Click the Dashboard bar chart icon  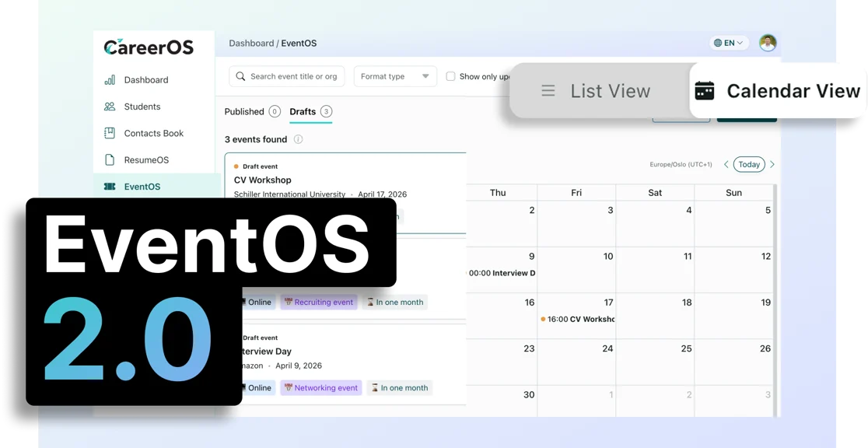[x=110, y=80]
